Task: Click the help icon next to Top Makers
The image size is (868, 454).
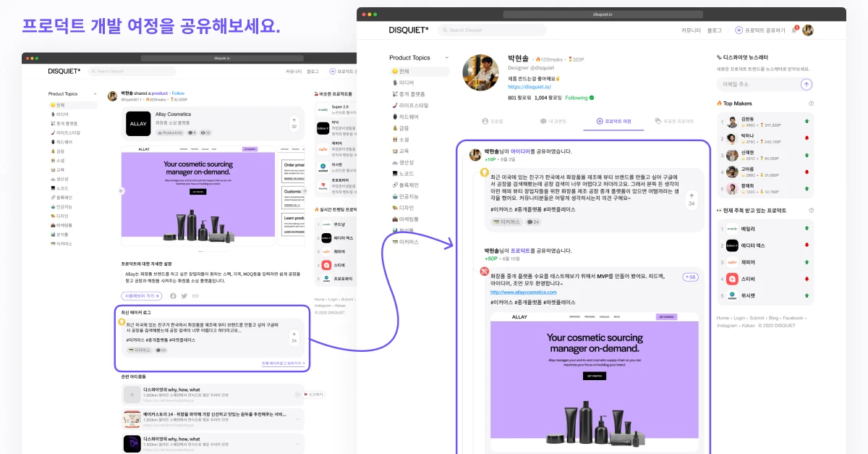Action: (x=811, y=104)
